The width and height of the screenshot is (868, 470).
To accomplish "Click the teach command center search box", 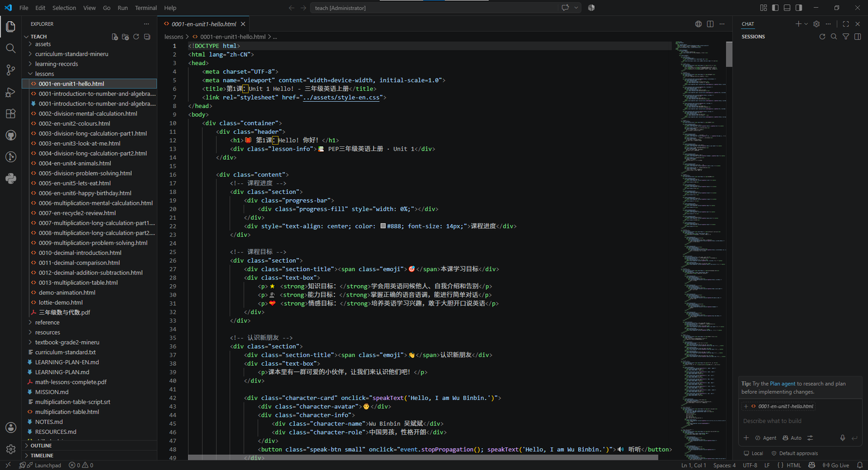I will tap(446, 8).
